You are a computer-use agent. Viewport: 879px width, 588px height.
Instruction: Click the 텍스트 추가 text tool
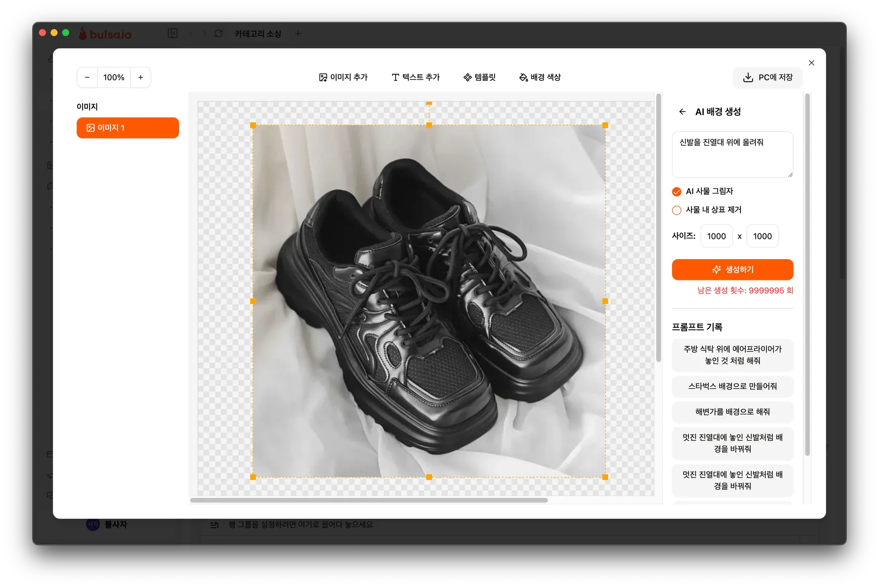click(x=415, y=78)
